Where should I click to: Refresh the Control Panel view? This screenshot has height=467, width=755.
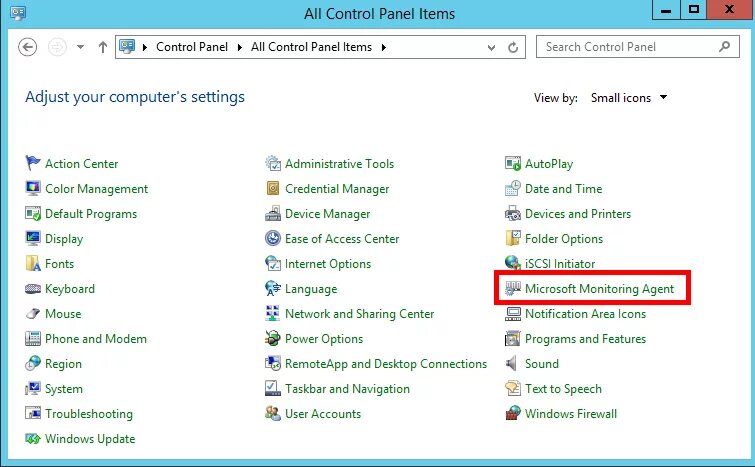click(x=513, y=47)
